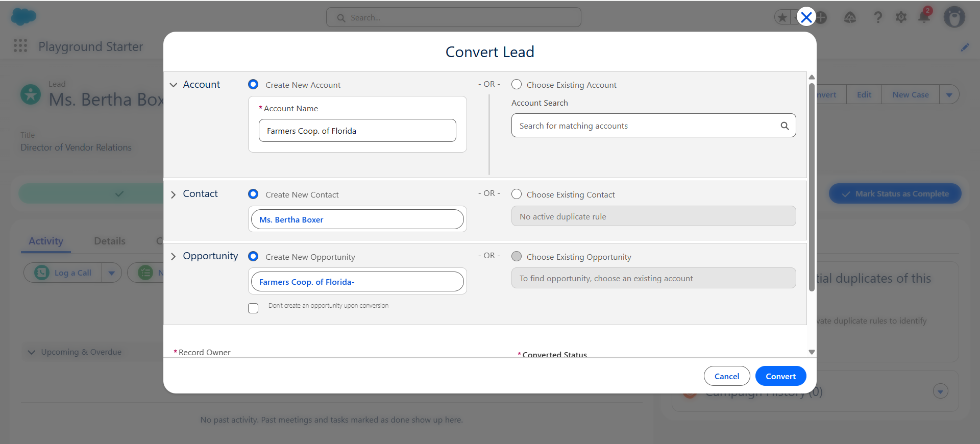This screenshot has width=980, height=444.
Task: Click the Search for matching accounts field
Action: (x=653, y=126)
